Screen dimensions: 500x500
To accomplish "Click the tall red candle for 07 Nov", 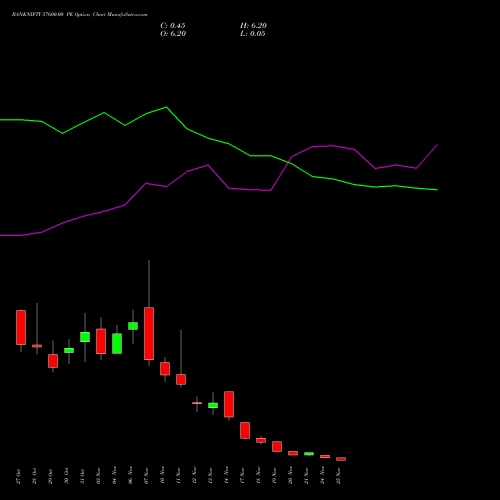I will coord(149,333).
